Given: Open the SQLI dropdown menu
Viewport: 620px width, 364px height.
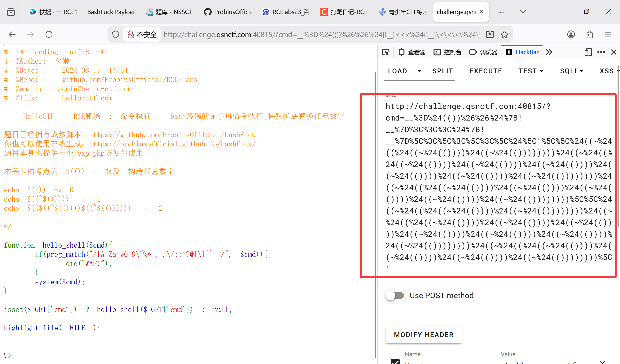Looking at the screenshot, I should (571, 71).
